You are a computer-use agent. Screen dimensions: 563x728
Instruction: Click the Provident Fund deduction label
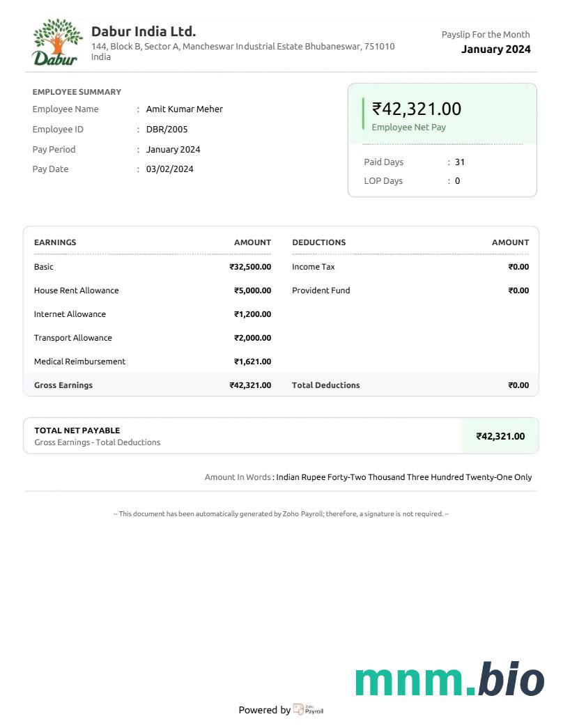point(321,291)
